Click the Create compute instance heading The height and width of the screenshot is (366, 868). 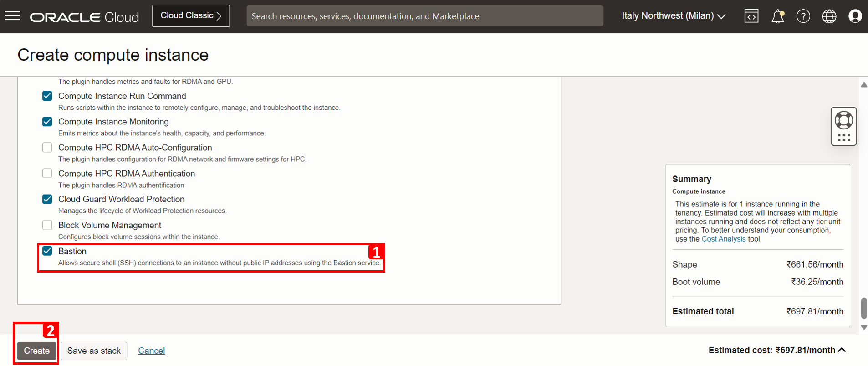pos(113,55)
